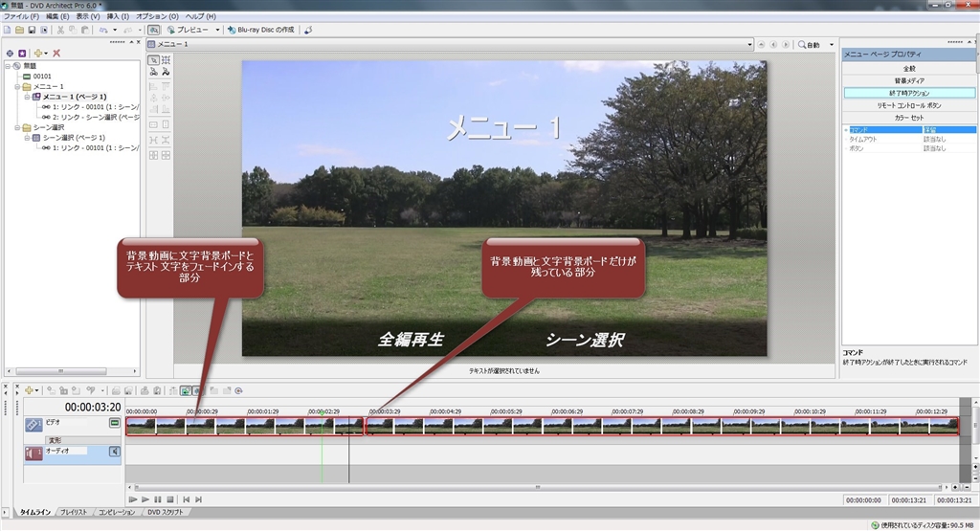
Task: Collapse the シーン選択 folder node
Action: (17, 127)
